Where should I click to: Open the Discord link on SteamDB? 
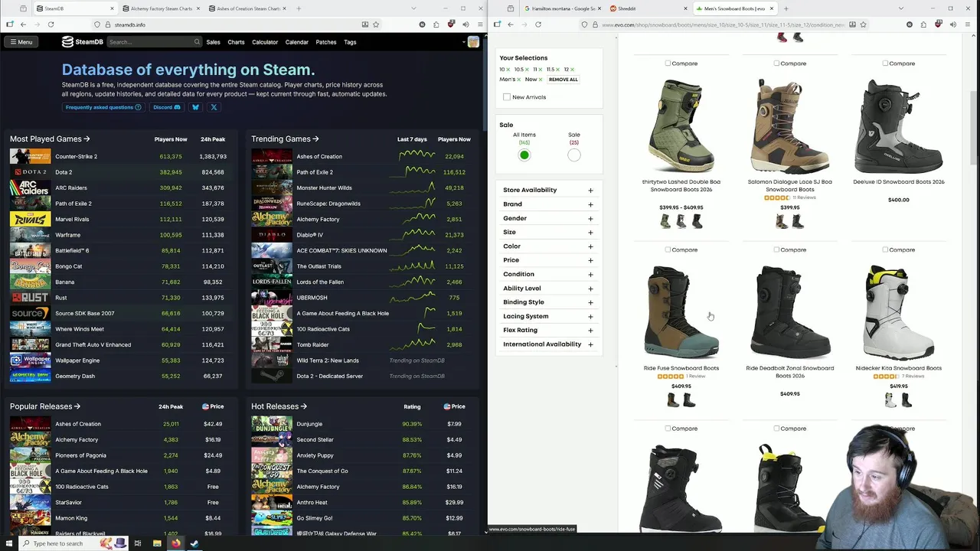pos(167,107)
